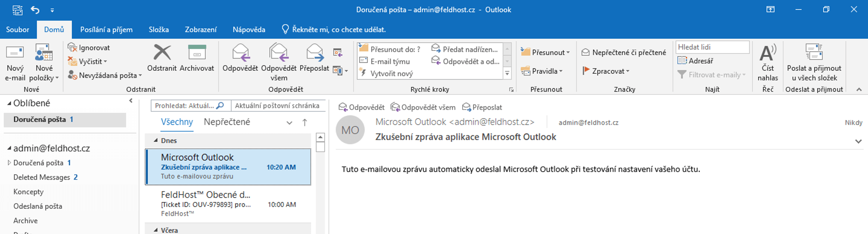Collapse the ribbon with the chevron
This screenshot has width=868, height=234.
tap(859, 89)
